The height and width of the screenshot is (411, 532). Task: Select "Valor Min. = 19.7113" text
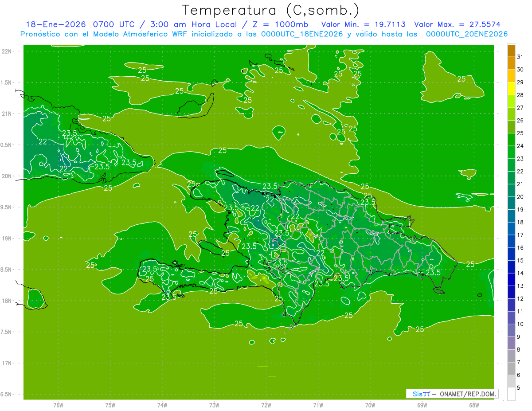click(x=364, y=24)
